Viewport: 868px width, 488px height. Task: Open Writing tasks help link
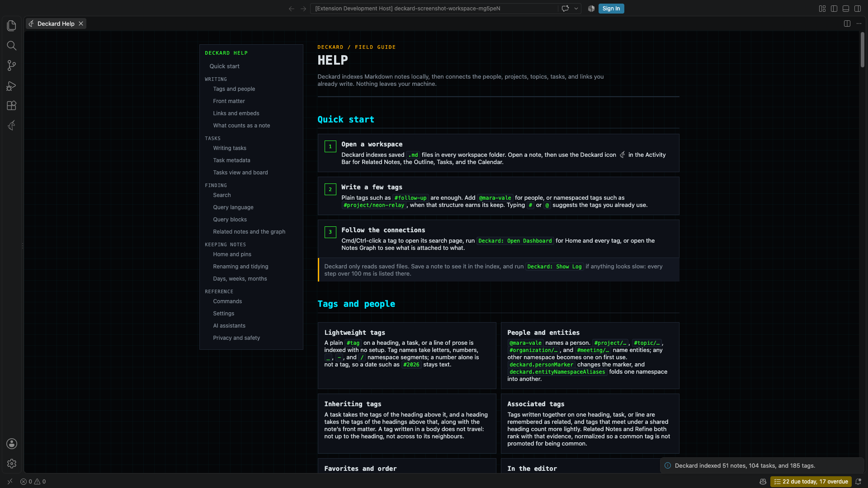[230, 148]
